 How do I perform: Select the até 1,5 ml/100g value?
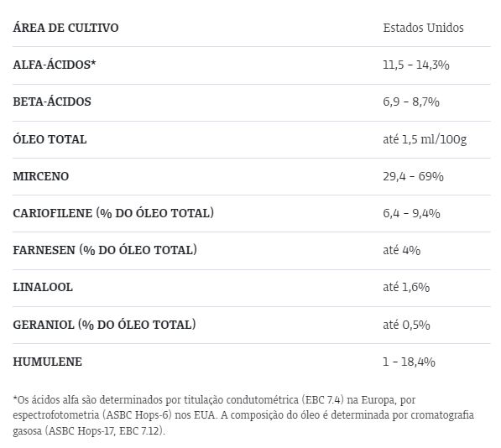(x=425, y=139)
